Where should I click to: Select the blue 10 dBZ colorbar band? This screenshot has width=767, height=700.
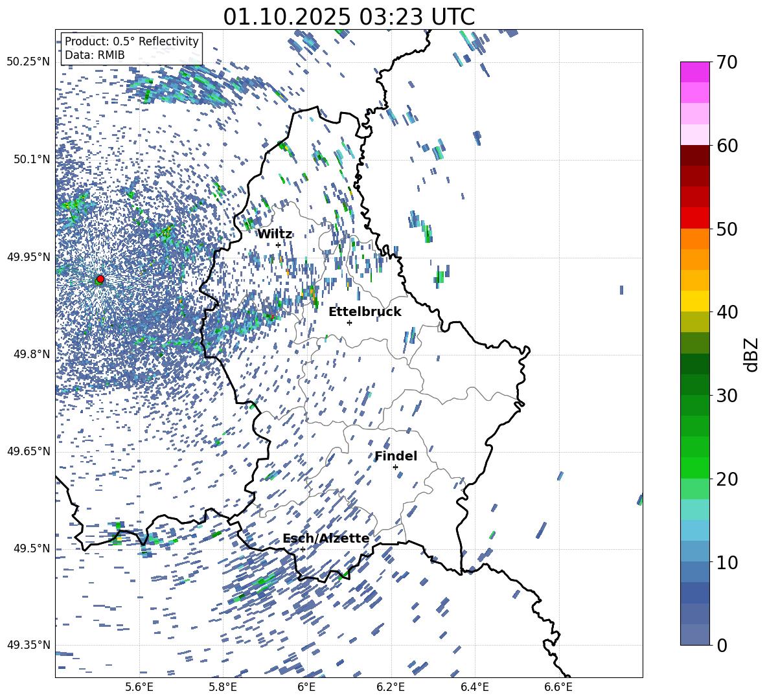click(x=694, y=551)
